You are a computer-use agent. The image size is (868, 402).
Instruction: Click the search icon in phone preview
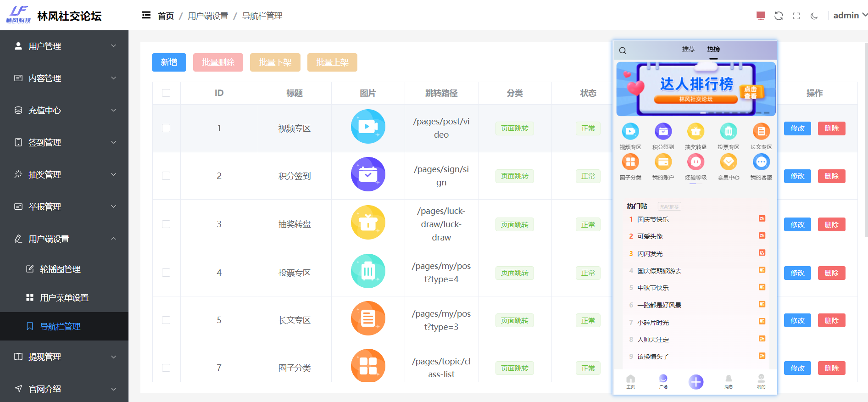pos(623,50)
